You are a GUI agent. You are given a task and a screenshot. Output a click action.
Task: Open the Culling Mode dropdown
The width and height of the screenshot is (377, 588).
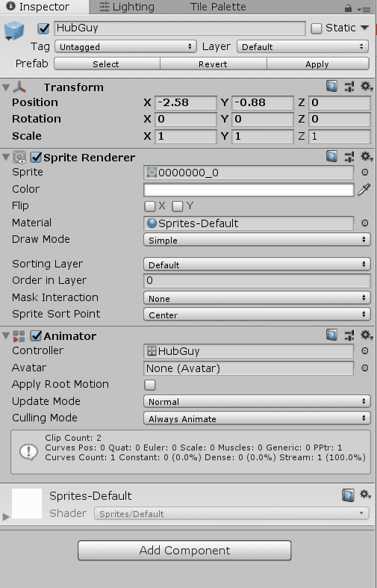click(257, 418)
